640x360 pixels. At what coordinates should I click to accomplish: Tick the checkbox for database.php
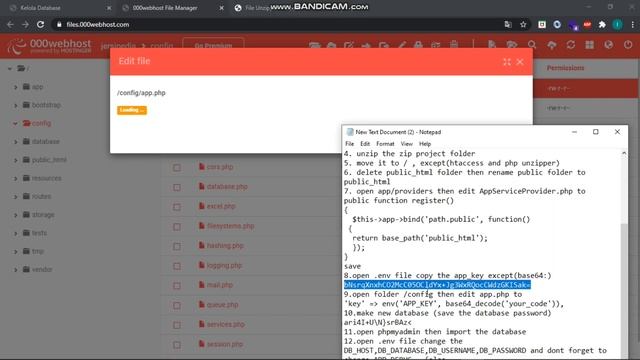pos(177,187)
